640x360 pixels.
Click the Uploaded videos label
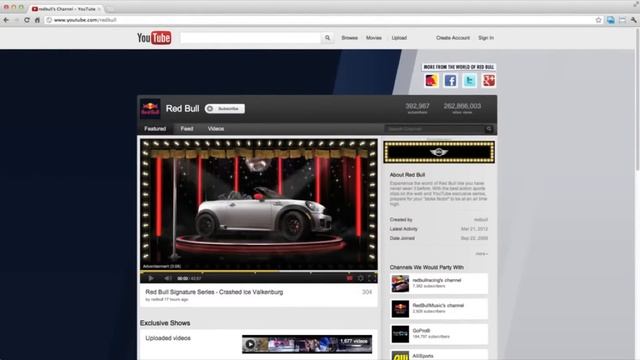168,338
